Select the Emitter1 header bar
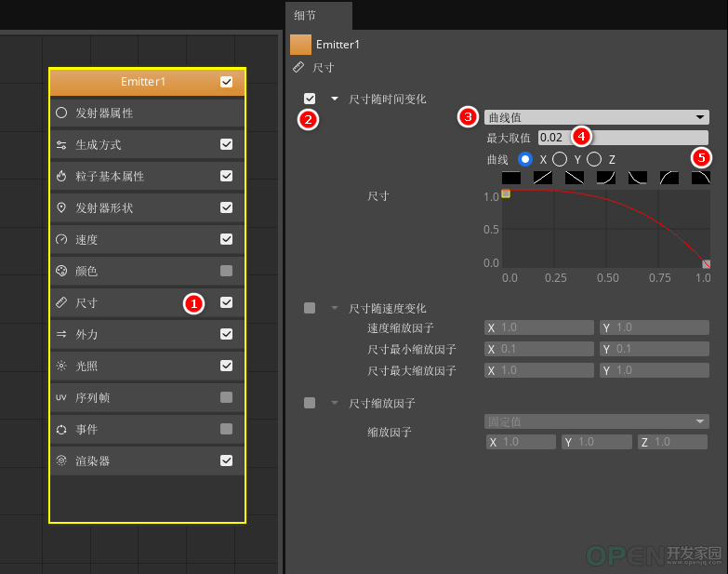This screenshot has width=728, height=574. pyautogui.click(x=147, y=82)
